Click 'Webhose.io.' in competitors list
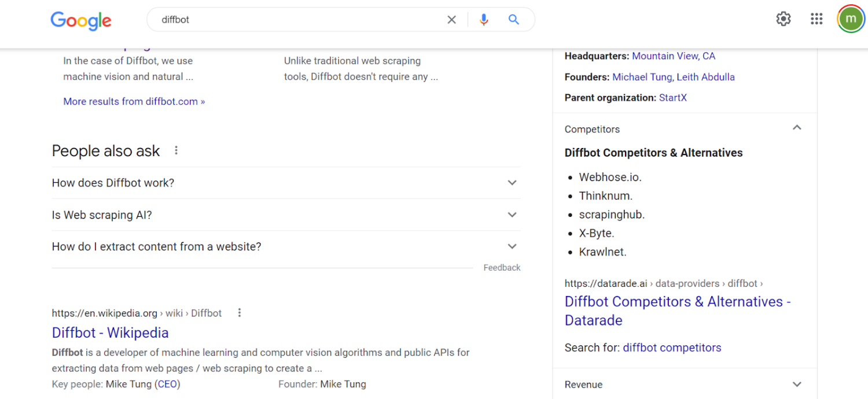Screen dimensions: 868x399 (610, 178)
